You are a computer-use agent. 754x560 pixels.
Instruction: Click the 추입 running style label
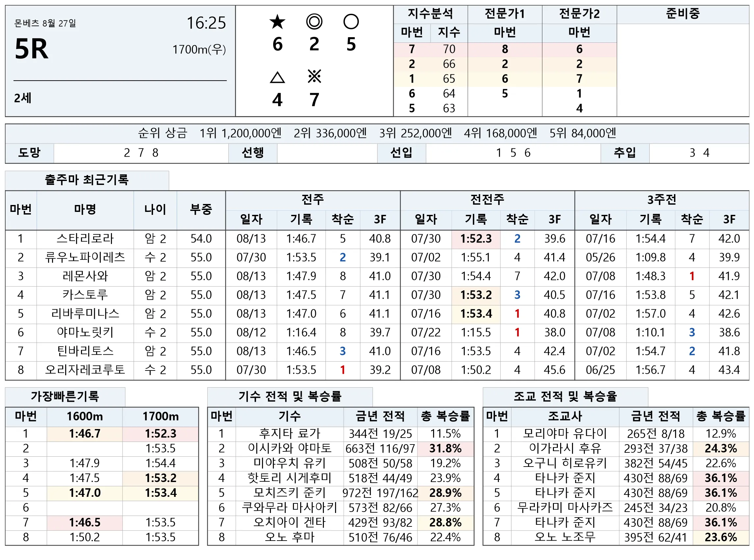(x=624, y=153)
